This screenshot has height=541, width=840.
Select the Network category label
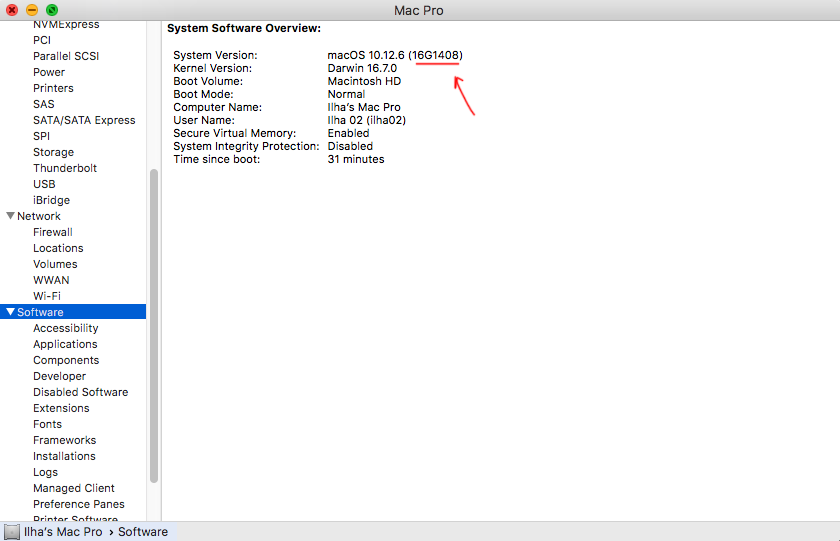coord(39,216)
